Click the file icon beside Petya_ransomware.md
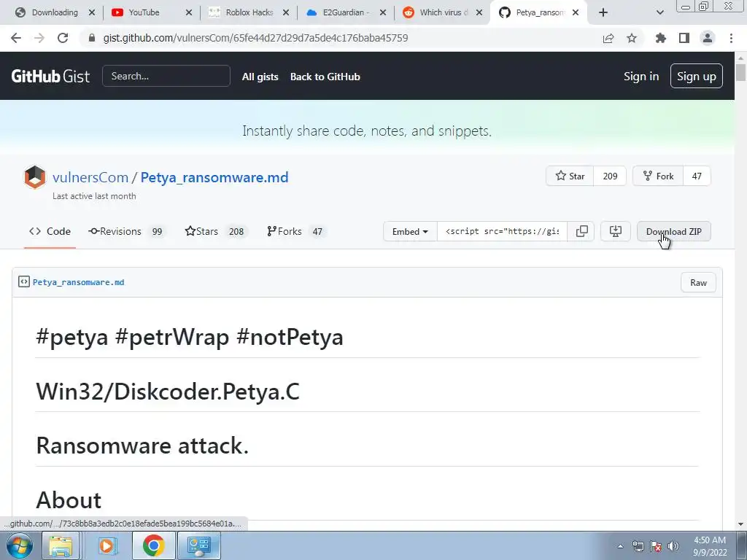Screen dimensions: 747x560 pos(24,282)
